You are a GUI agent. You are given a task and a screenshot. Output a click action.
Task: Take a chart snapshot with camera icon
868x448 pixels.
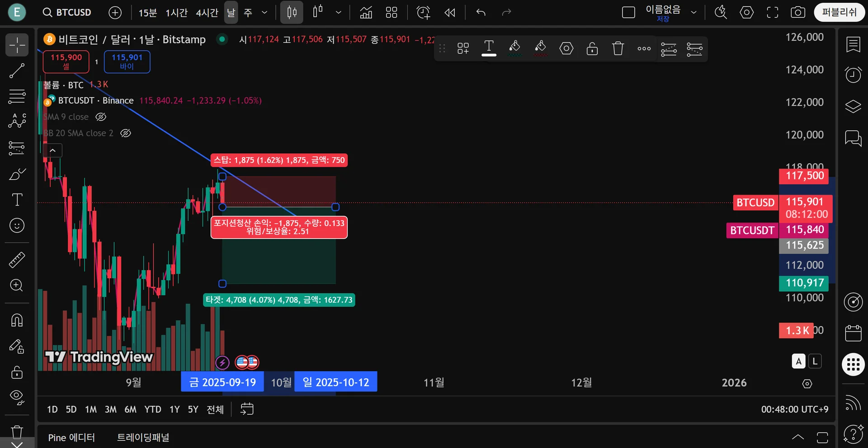[x=798, y=13]
